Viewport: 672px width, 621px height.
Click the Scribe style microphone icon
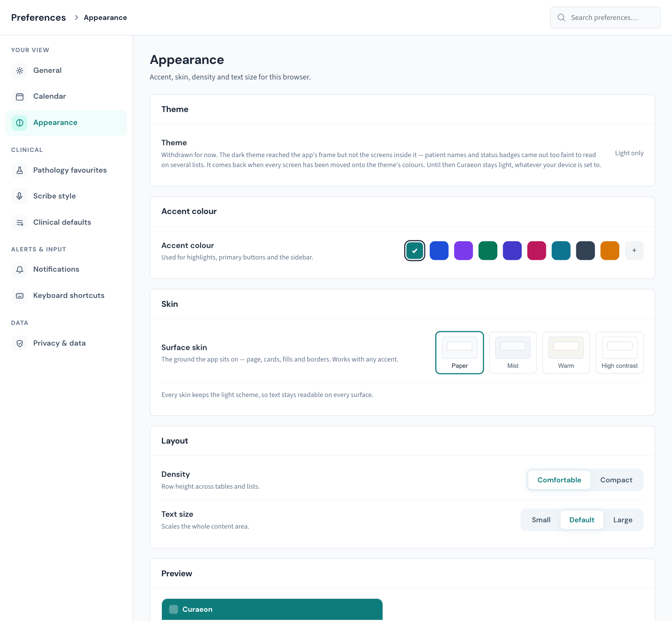click(x=20, y=196)
